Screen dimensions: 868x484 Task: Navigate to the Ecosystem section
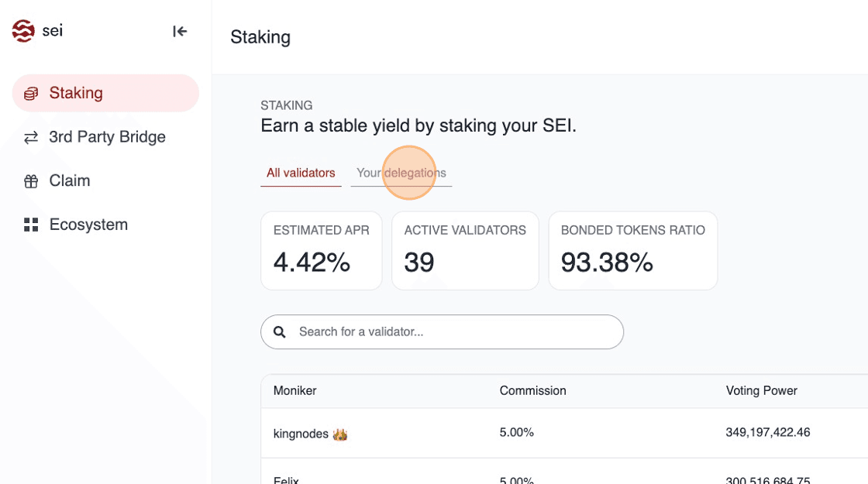[88, 225]
